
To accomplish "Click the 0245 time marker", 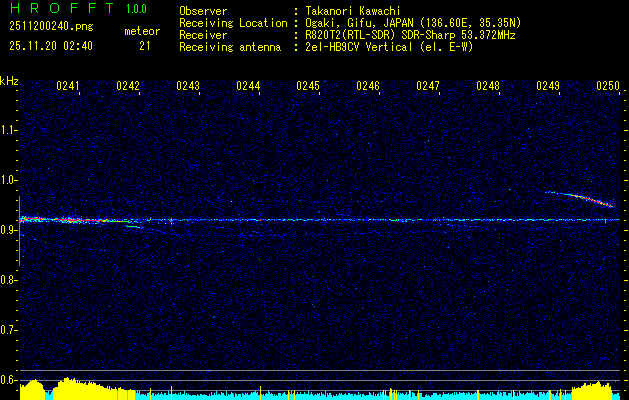I will [308, 87].
